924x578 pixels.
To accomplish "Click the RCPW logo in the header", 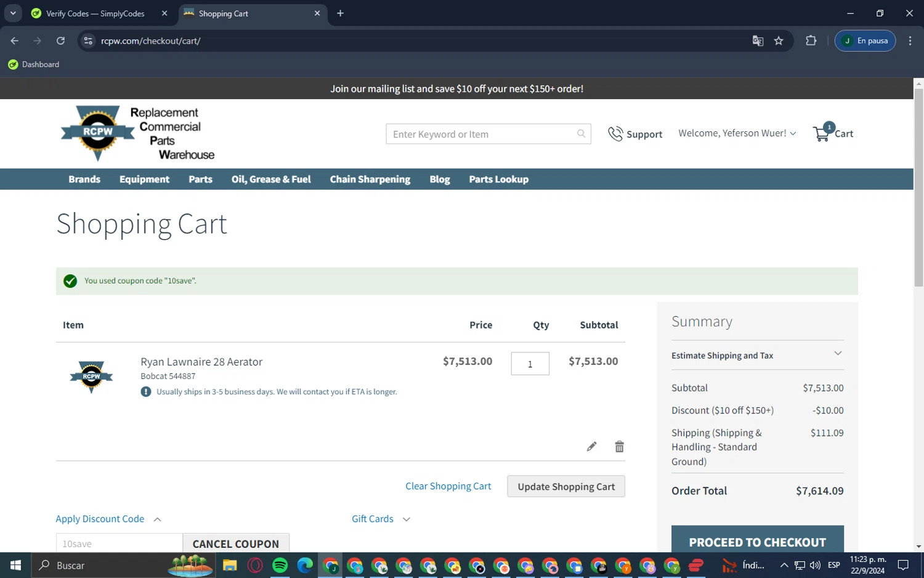I will (x=137, y=133).
